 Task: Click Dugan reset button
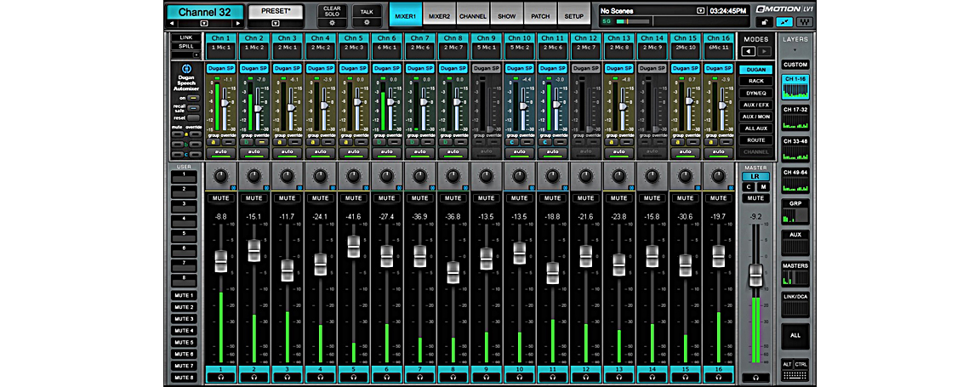(193, 117)
